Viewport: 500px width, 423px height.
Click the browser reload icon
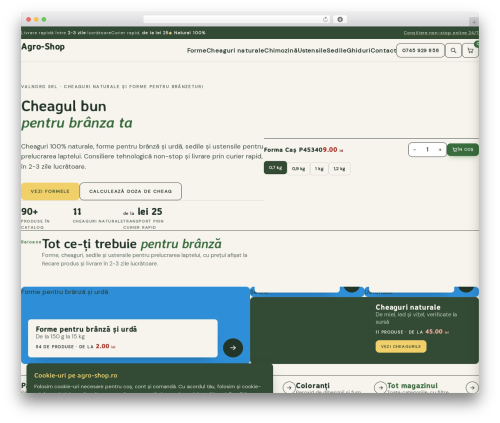tap(325, 20)
